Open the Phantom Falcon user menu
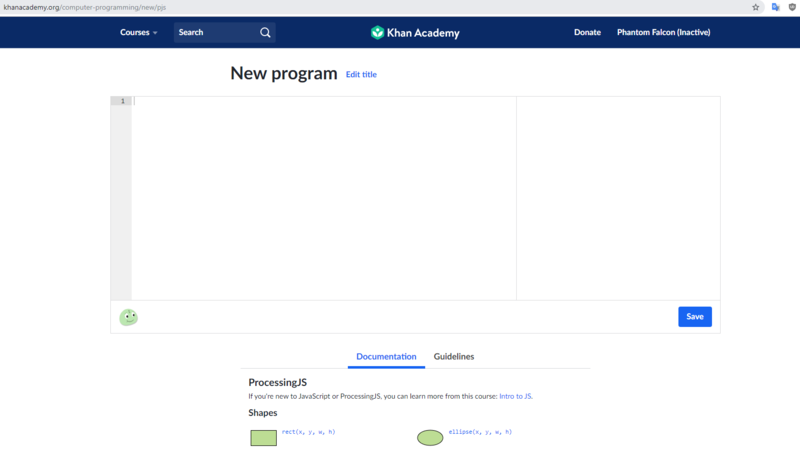Viewport: 800px width, 450px height. point(663,32)
